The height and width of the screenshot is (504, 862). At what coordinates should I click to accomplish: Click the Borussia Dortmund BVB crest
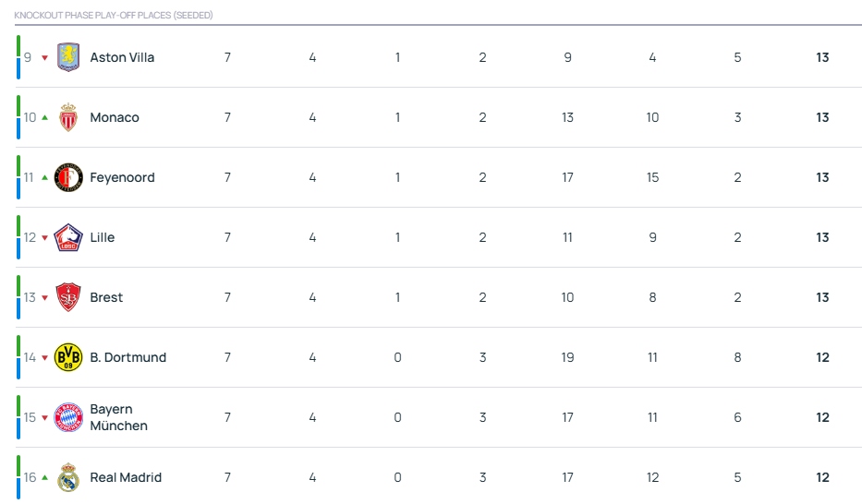(68, 357)
